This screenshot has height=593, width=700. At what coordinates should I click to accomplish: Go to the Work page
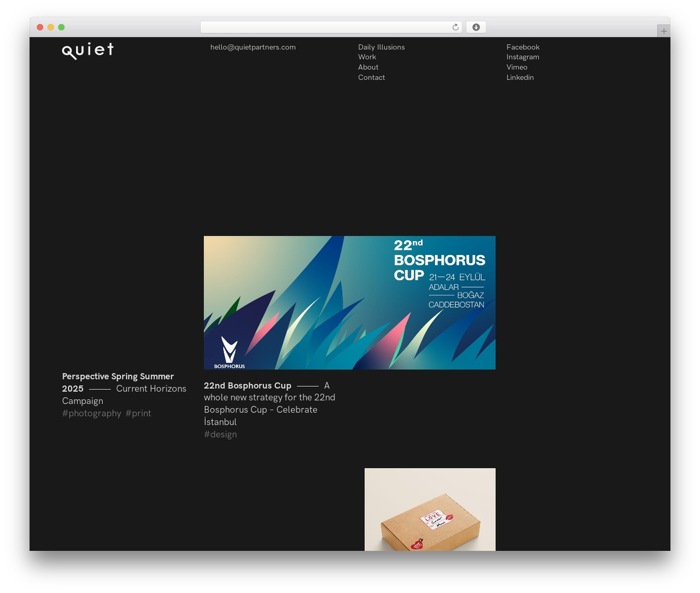point(367,57)
